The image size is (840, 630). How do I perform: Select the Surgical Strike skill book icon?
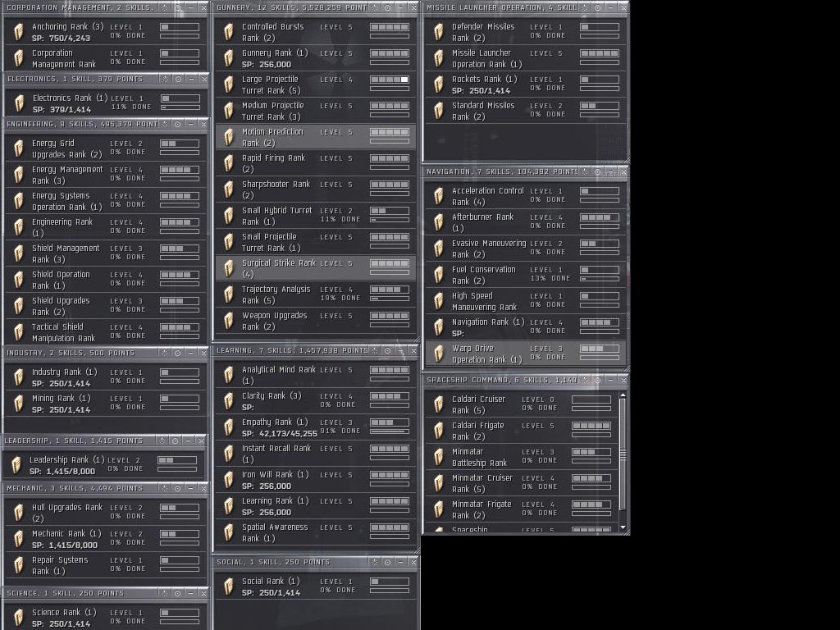pyautogui.click(x=229, y=268)
